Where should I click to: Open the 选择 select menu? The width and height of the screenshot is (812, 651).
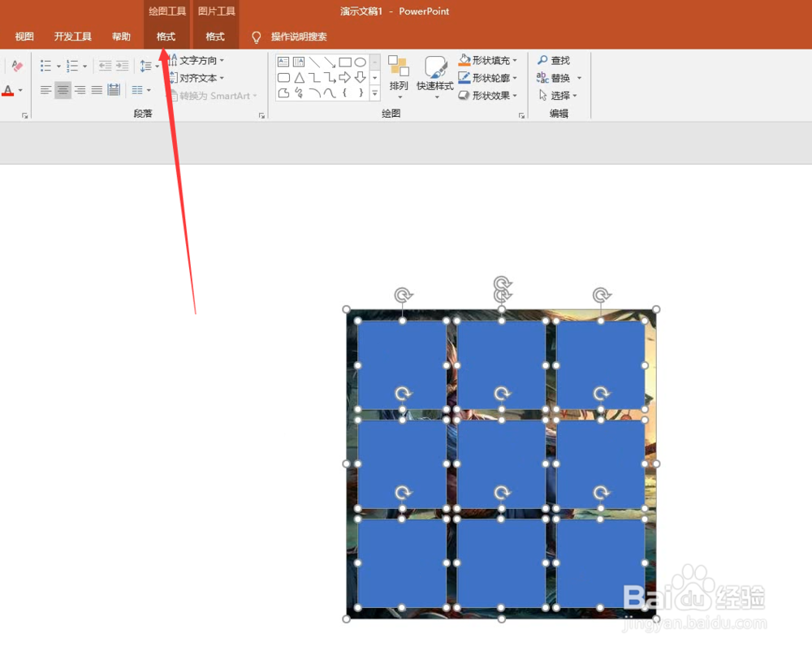pyautogui.click(x=558, y=96)
